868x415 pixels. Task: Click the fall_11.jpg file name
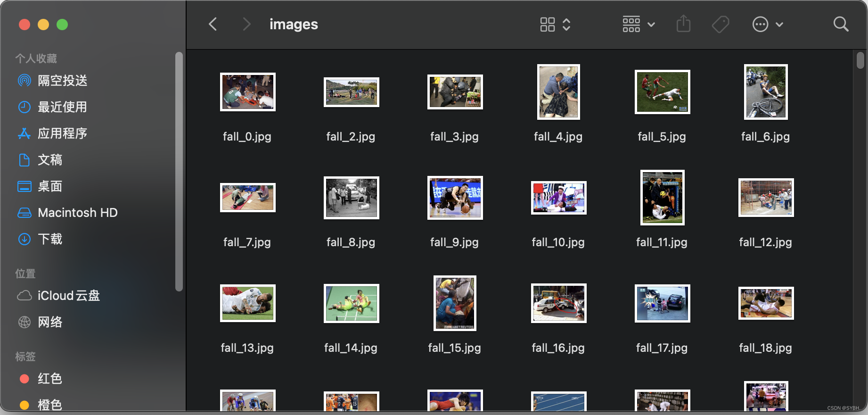click(662, 242)
